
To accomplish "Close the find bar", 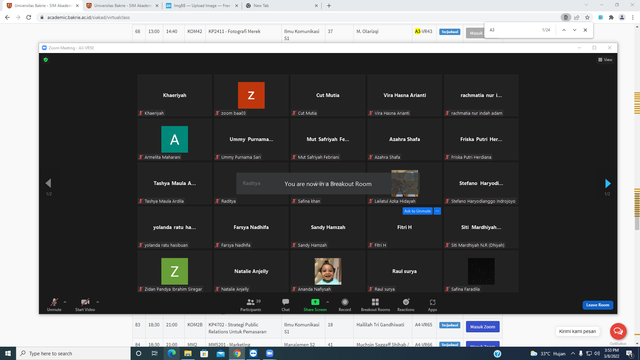I will pyautogui.click(x=585, y=30).
